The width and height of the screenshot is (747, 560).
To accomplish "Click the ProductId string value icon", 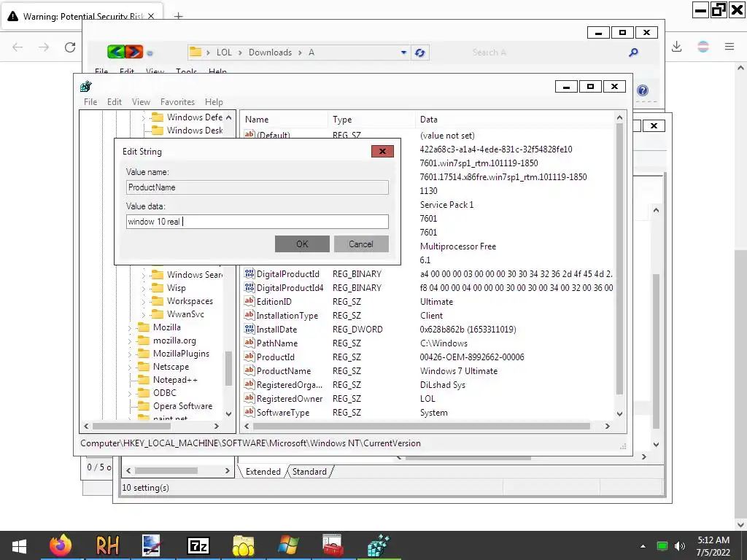I will 249,357.
